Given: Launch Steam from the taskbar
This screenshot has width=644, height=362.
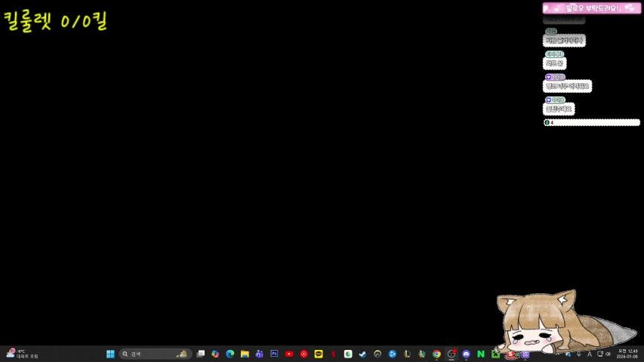Looking at the screenshot, I should click(x=362, y=354).
